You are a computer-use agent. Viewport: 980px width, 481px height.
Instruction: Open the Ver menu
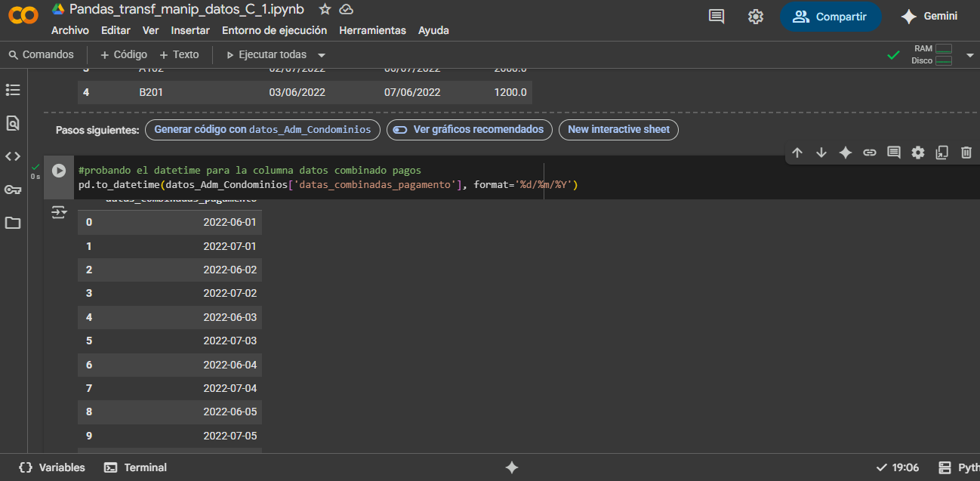pos(151,30)
